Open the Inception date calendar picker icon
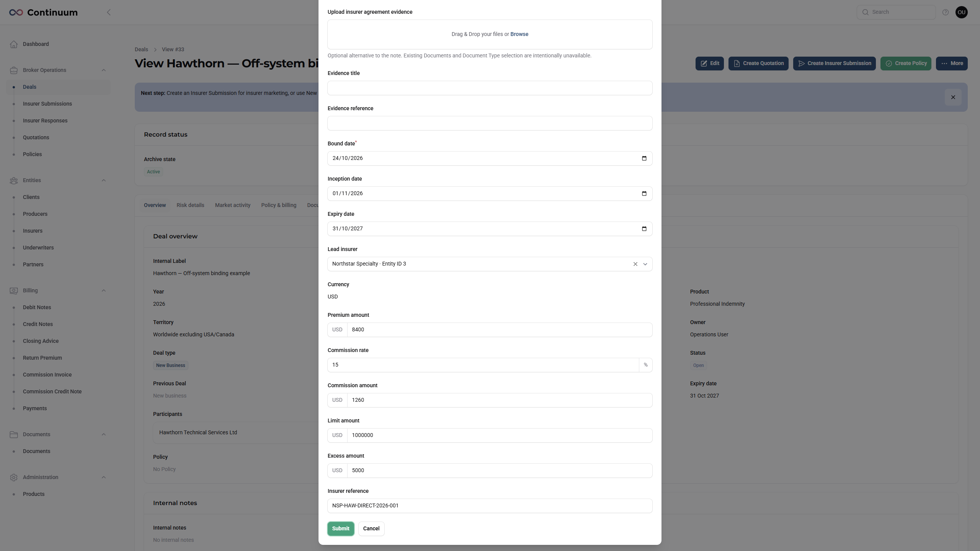Image resolution: width=980 pixels, height=551 pixels. [x=644, y=194]
